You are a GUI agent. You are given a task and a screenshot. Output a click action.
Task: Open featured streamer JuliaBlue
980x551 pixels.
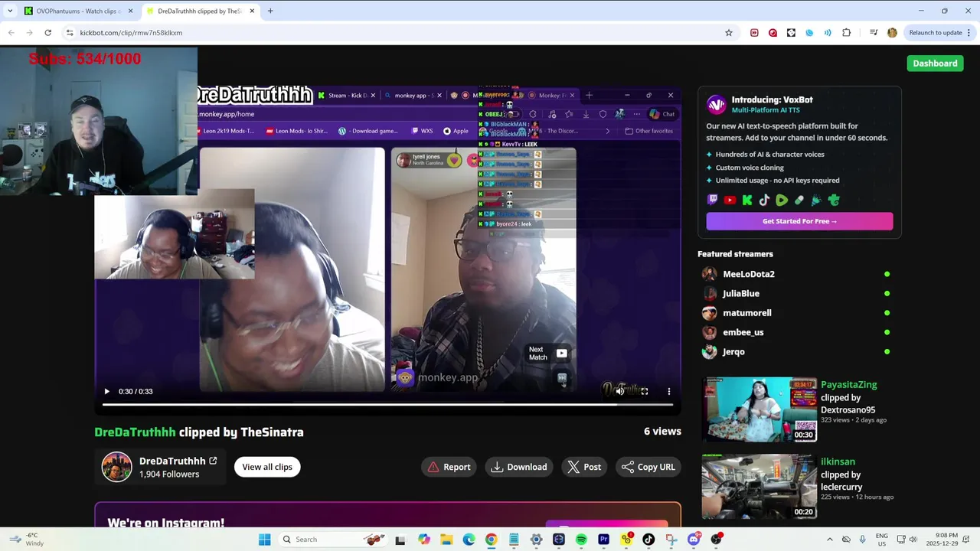click(741, 293)
